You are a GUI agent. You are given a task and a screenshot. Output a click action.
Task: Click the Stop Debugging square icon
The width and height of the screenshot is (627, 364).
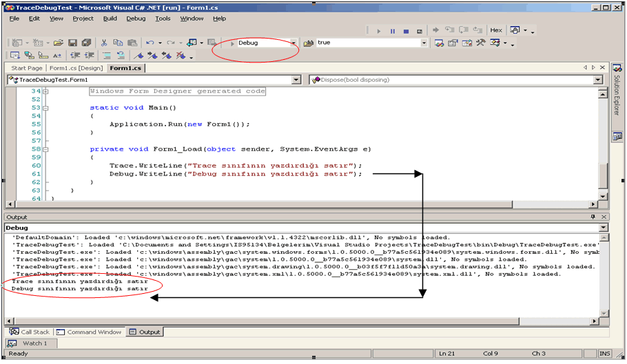[x=406, y=31]
